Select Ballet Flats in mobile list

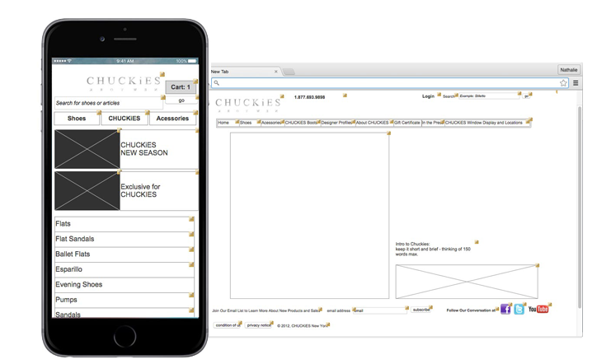coord(125,254)
